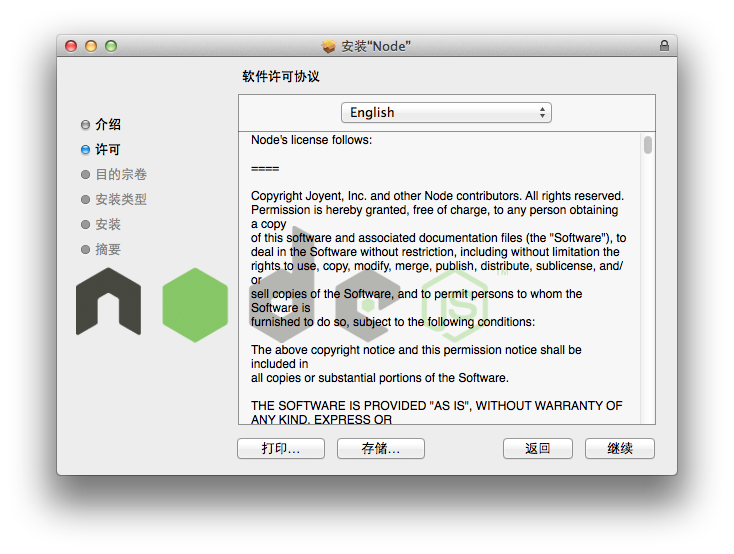
Task: Click the gray bullet beside 介绍
Action: point(85,125)
